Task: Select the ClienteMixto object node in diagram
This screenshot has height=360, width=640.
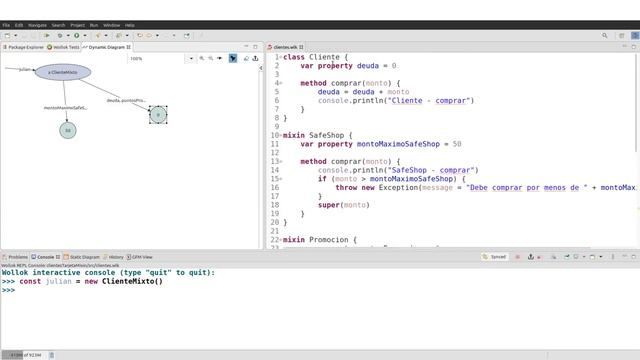Action: click(x=63, y=72)
